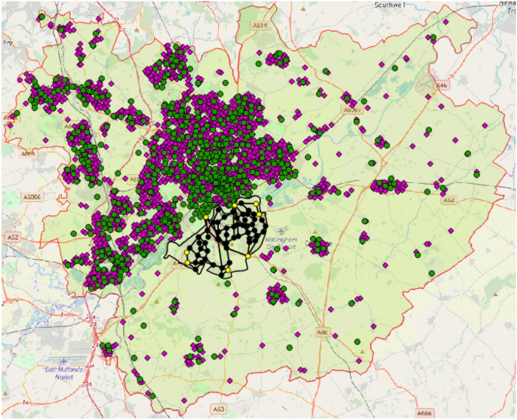Select green circle overlapping Nottingham City Airport label
The width and height of the screenshot is (517, 420).
(x=277, y=249)
